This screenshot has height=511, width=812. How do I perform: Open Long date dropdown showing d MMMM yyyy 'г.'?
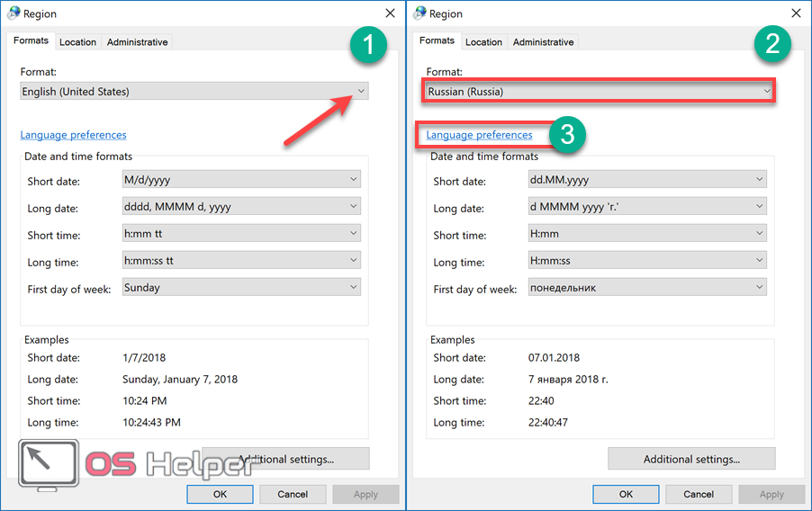[647, 207]
